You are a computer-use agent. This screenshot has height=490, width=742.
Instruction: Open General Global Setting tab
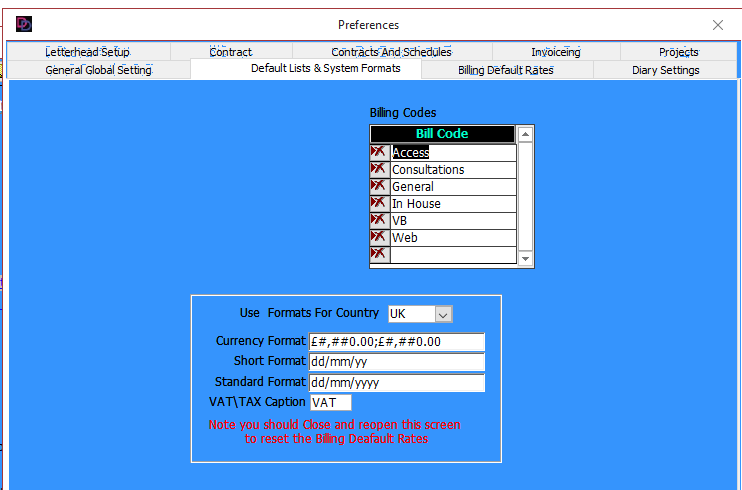tap(98, 70)
